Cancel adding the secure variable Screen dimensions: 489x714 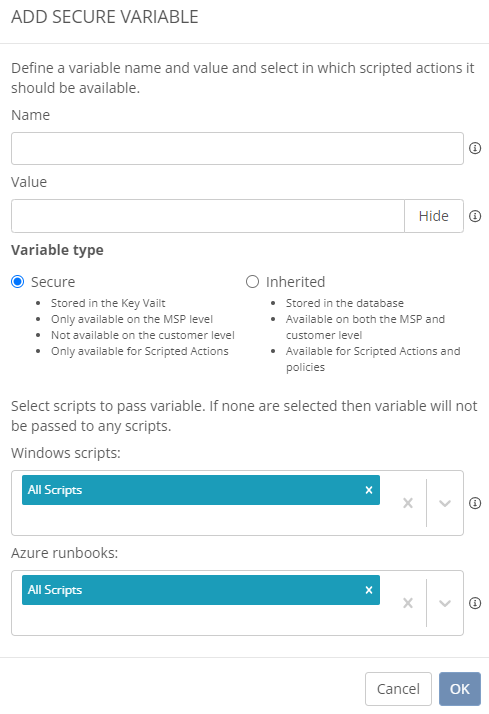(x=398, y=689)
